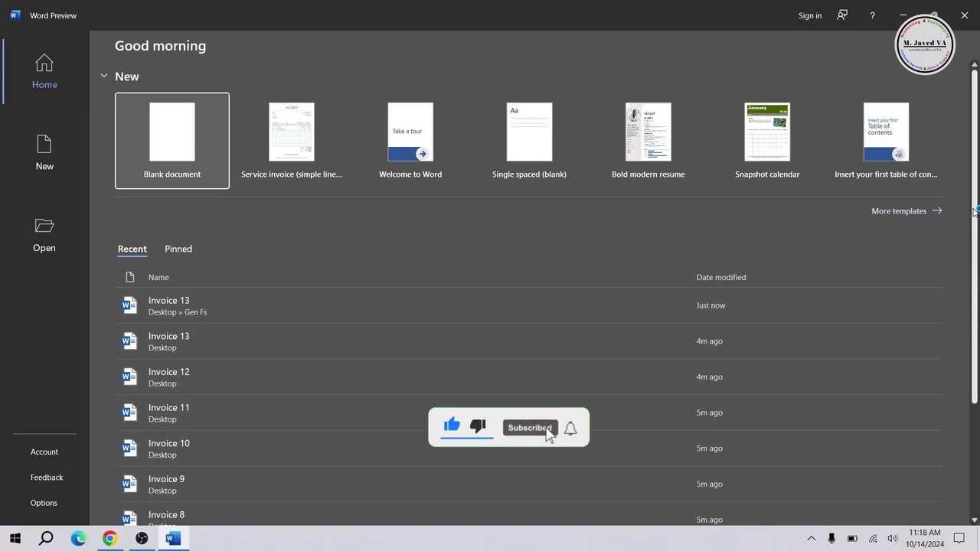The height and width of the screenshot is (551, 980).
Task: Click Word file icon for Invoice 13 Gen Fs
Action: tap(129, 305)
